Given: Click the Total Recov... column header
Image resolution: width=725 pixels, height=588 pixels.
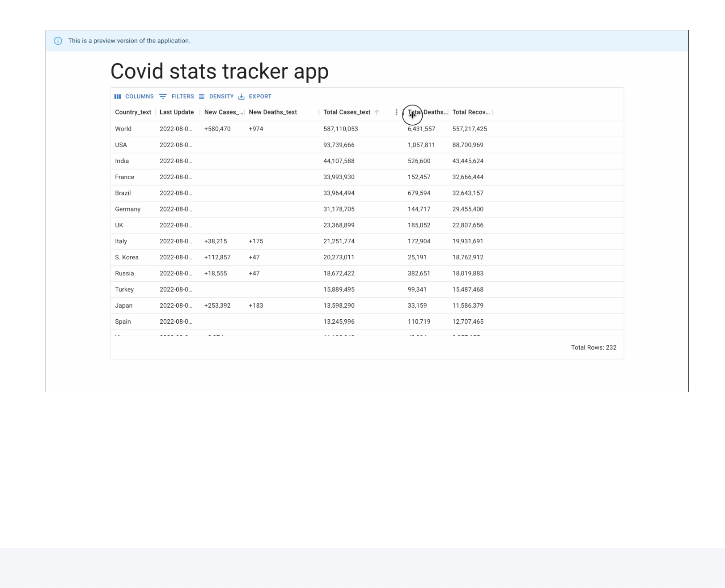Looking at the screenshot, I should pos(471,112).
